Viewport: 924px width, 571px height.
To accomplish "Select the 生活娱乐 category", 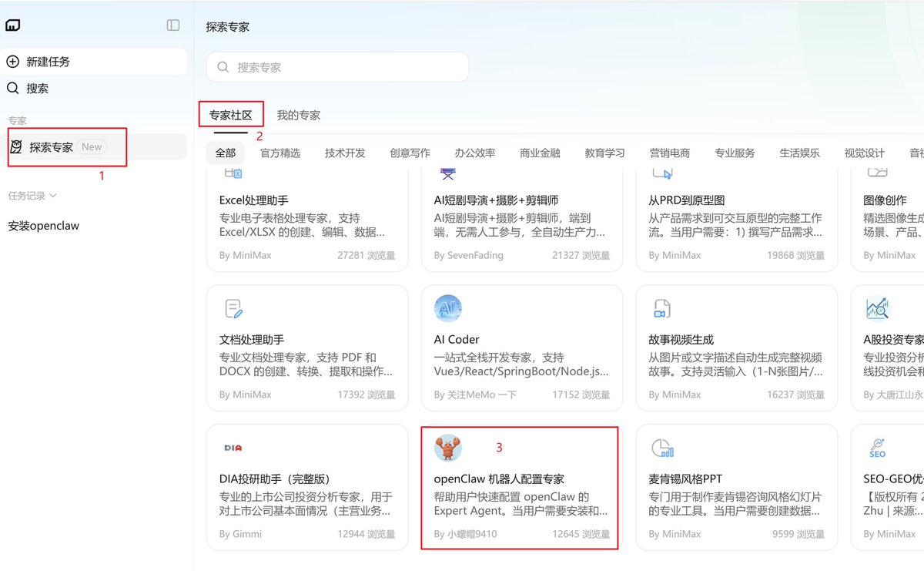I will pos(800,153).
